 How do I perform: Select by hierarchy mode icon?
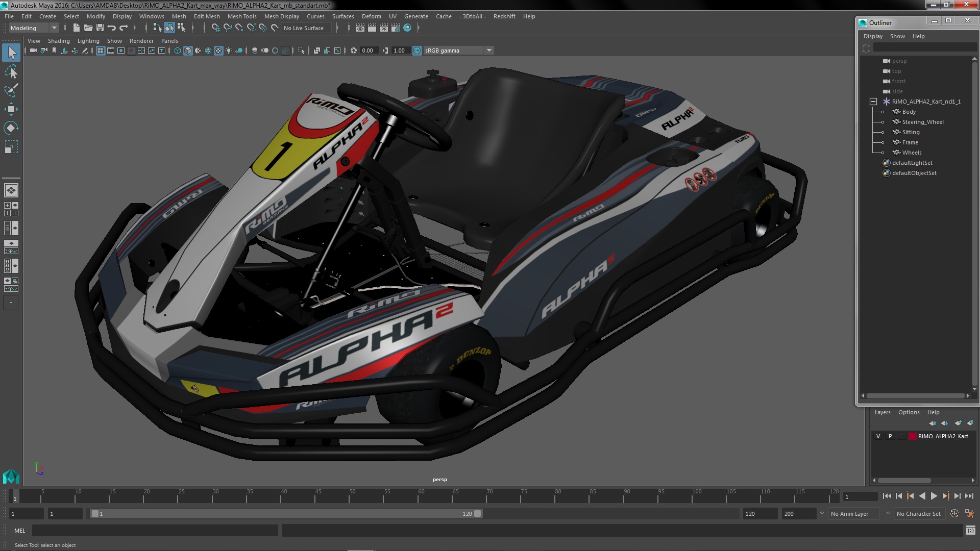(157, 28)
